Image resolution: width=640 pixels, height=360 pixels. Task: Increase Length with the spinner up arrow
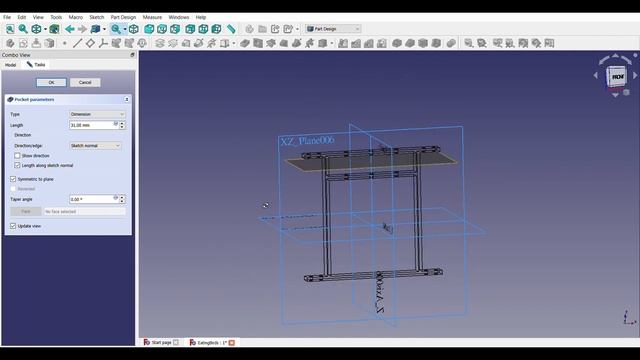pyautogui.click(x=122, y=123)
